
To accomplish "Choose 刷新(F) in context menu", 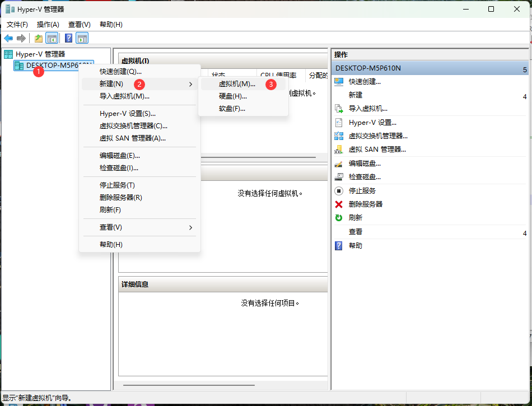I will 139,210.
